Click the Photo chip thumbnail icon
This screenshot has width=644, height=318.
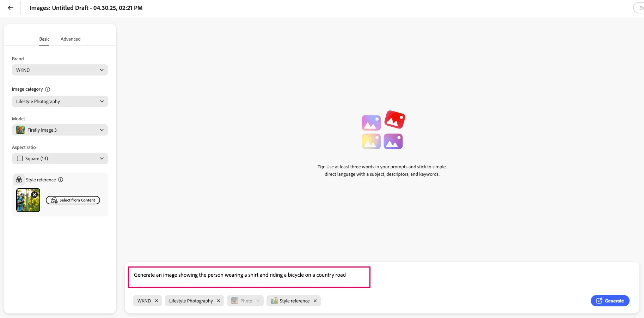[234, 301]
